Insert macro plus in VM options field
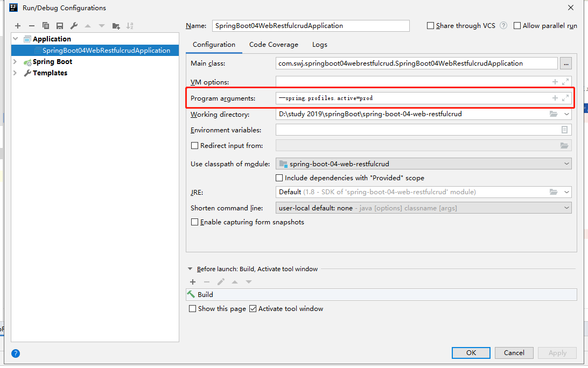 pyautogui.click(x=555, y=82)
